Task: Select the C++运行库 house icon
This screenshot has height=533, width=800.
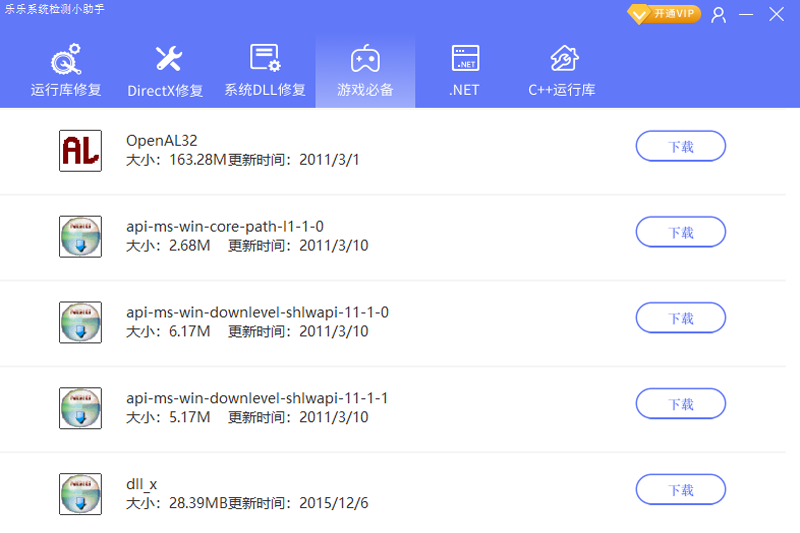Action: tap(564, 58)
